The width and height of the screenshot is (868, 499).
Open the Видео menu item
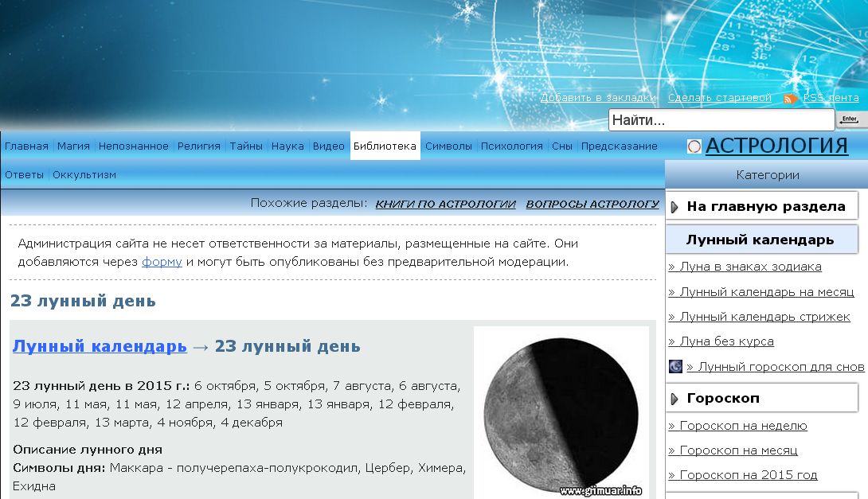click(x=328, y=146)
